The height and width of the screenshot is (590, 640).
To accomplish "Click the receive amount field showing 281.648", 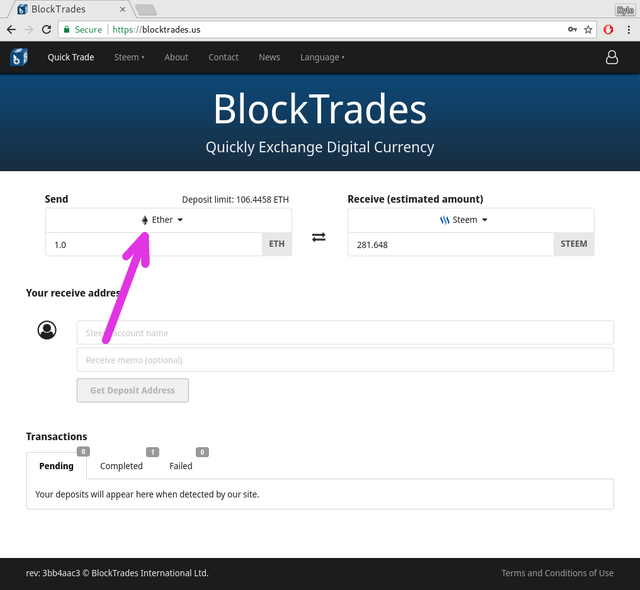I will pyautogui.click(x=451, y=244).
